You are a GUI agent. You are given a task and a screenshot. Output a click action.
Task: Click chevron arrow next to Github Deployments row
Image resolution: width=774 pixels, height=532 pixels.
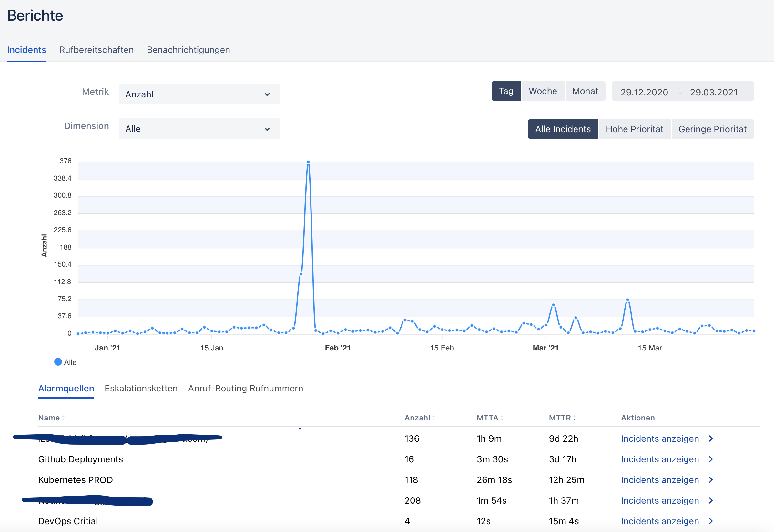click(x=711, y=459)
